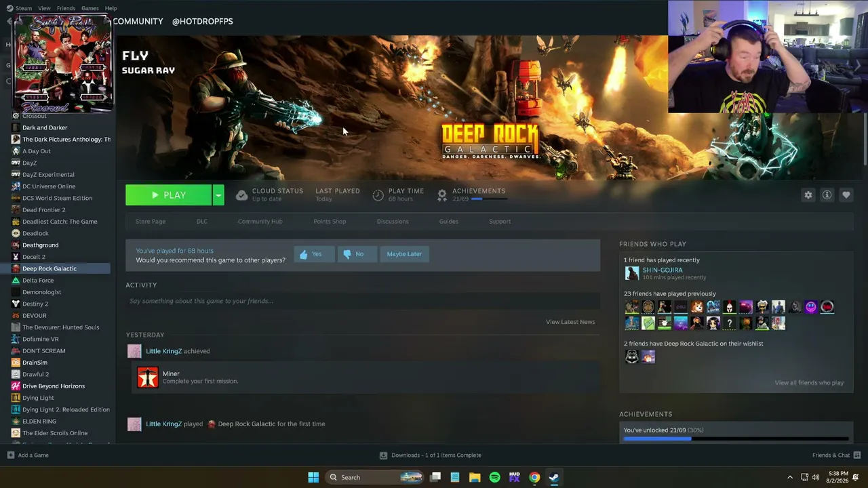Click the question mark friend avatar
Screen dimensions: 868x488
pyautogui.click(x=730, y=323)
